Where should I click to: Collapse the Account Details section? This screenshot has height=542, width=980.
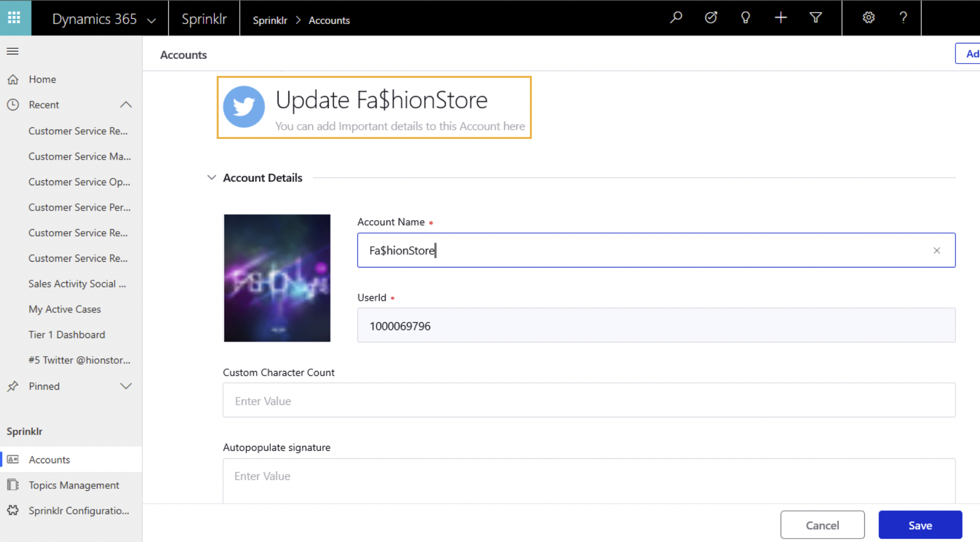pyautogui.click(x=212, y=178)
